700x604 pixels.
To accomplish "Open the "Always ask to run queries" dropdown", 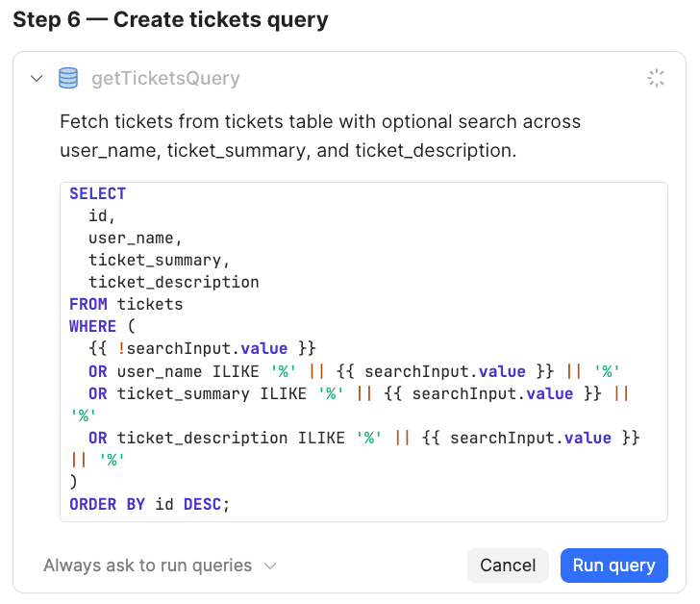I will [160, 566].
